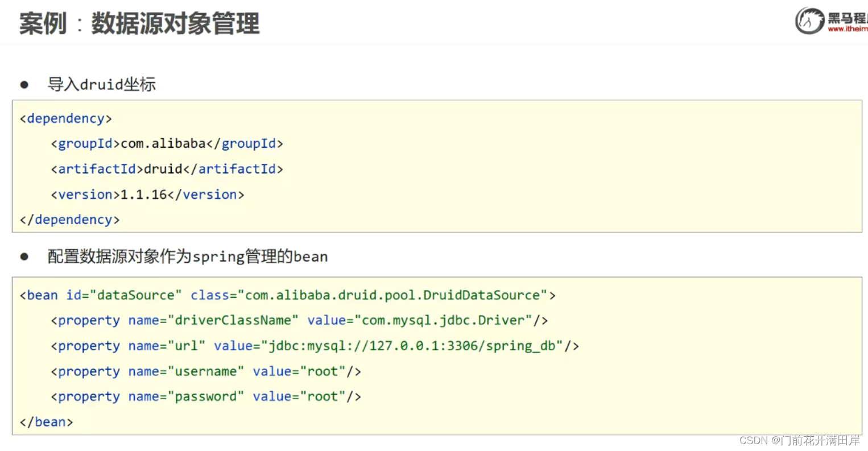The image size is (868, 451).
Task: Click the version 1.1.16 line
Action: [x=148, y=195]
